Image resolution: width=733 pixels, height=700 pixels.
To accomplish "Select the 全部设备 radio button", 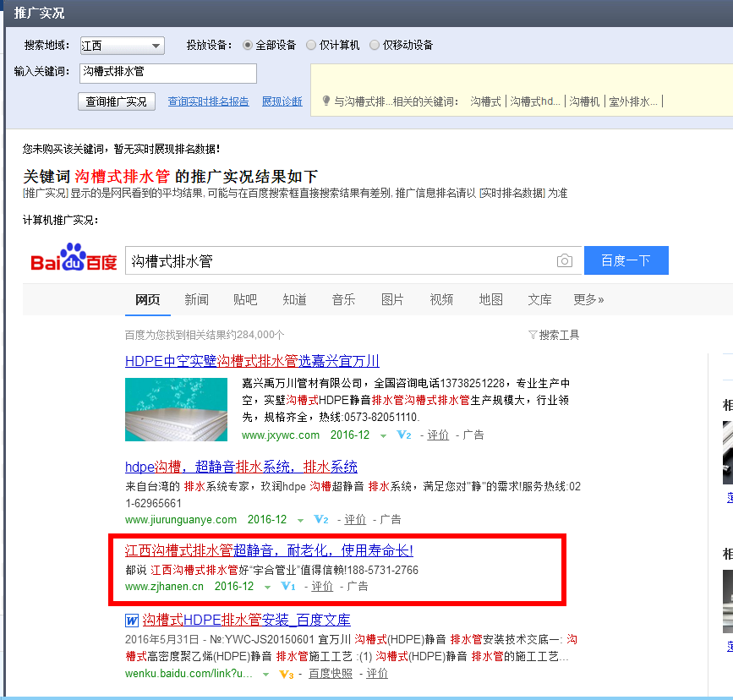I will click(248, 45).
